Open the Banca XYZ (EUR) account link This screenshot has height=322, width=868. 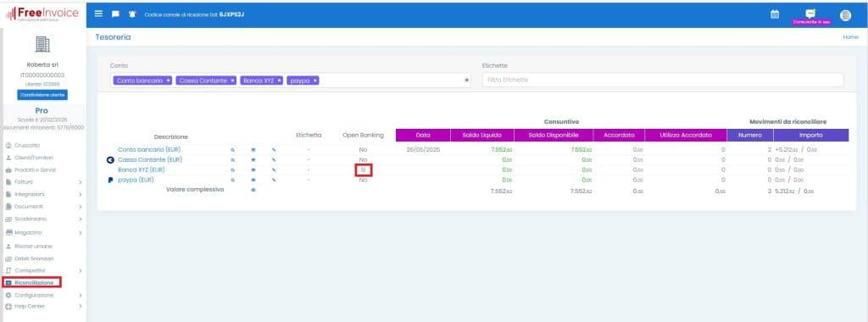pos(142,169)
